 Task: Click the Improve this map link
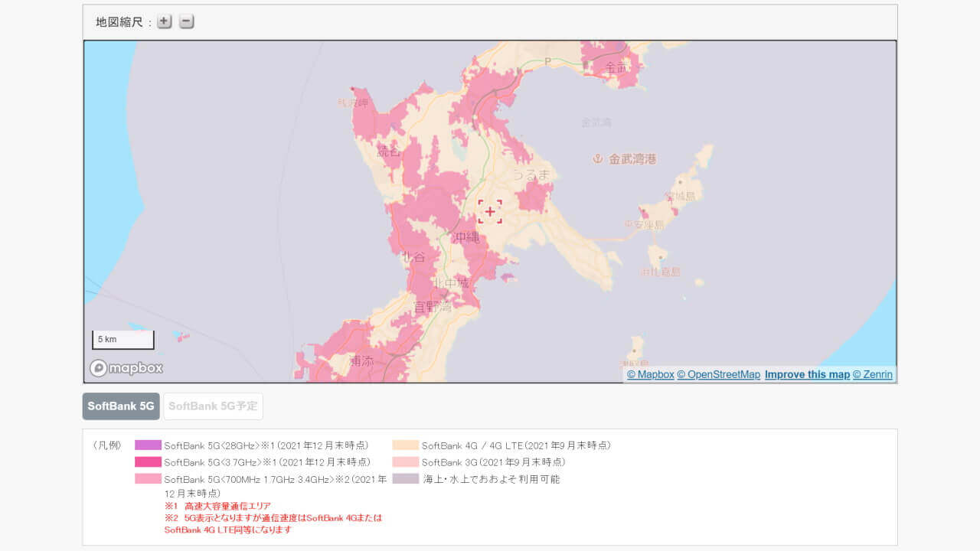[807, 374]
